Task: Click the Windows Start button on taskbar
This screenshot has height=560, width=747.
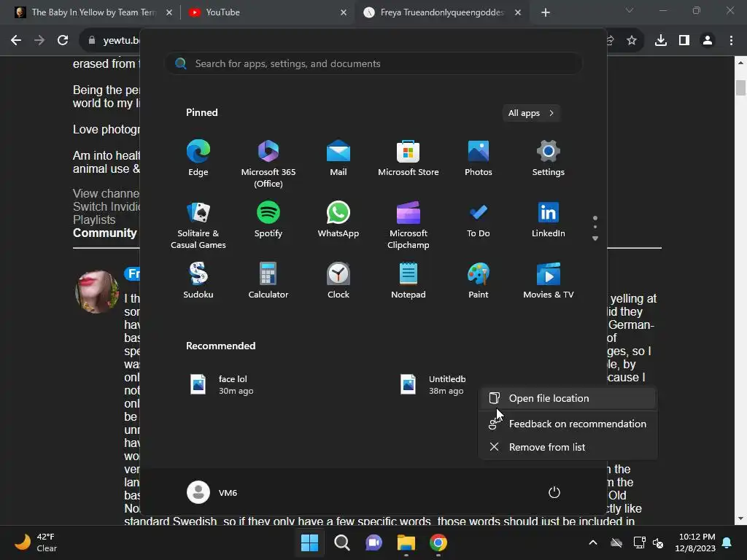Action: tap(309, 542)
